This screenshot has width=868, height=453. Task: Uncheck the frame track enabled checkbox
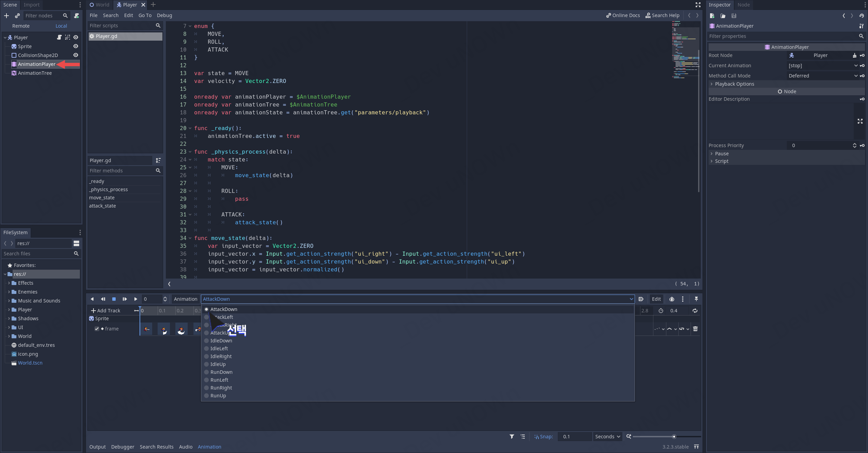click(97, 329)
